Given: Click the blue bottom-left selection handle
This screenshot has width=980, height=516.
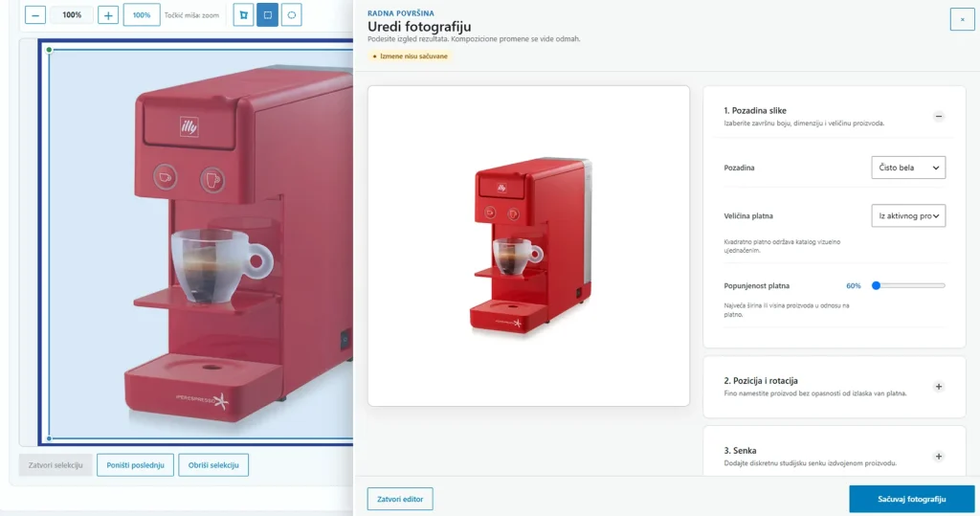Looking at the screenshot, I should click(49, 438).
